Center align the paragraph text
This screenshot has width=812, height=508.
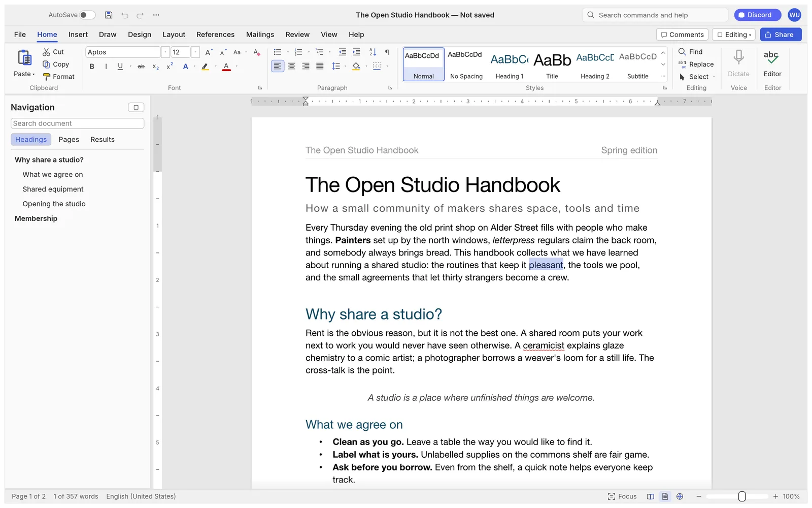[x=291, y=67]
